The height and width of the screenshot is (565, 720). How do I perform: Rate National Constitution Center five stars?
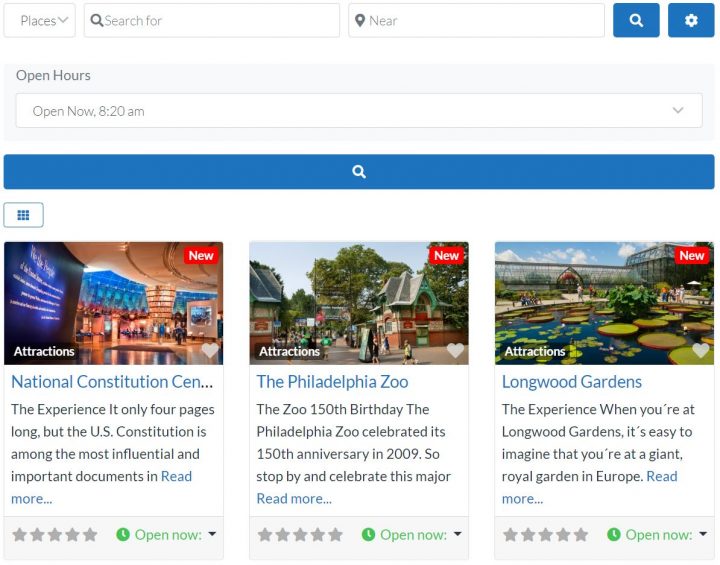(x=90, y=535)
